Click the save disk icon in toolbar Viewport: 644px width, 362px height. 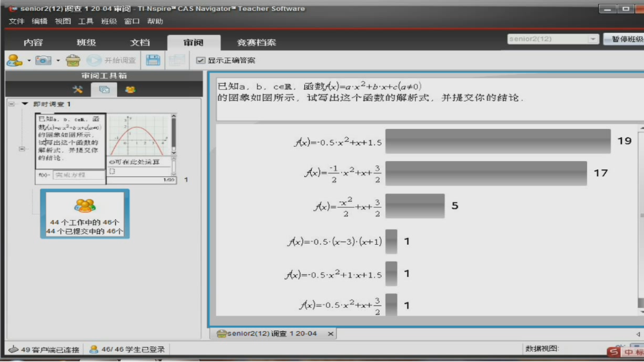coord(153,60)
